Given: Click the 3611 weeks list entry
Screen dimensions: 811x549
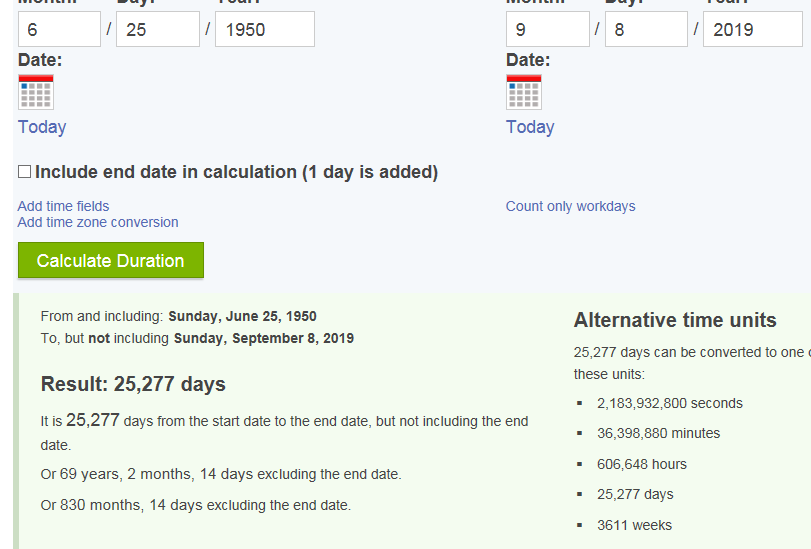Looking at the screenshot, I should click(x=634, y=525).
